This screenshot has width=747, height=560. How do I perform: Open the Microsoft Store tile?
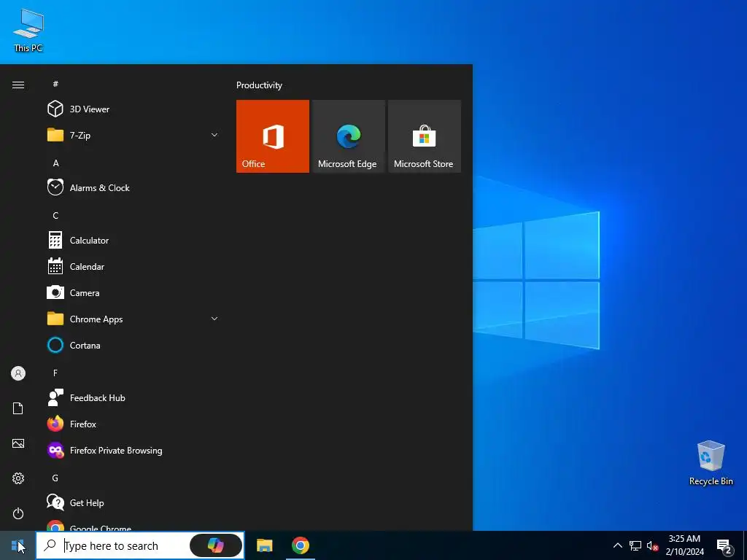coord(425,136)
